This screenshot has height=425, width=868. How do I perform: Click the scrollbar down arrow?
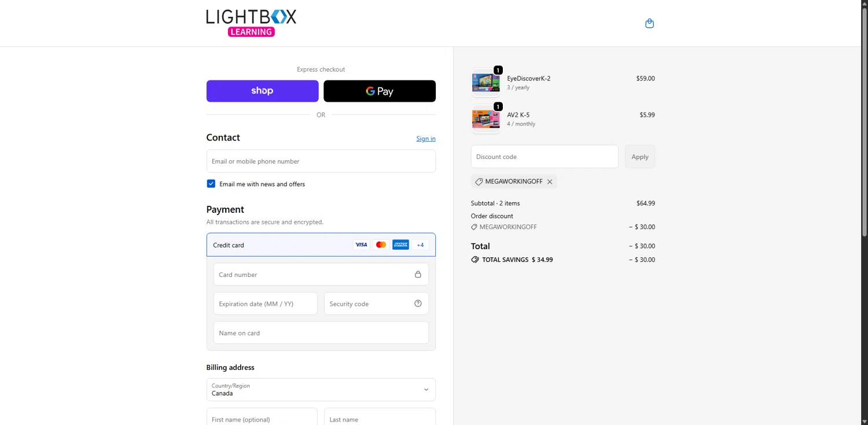tap(865, 421)
